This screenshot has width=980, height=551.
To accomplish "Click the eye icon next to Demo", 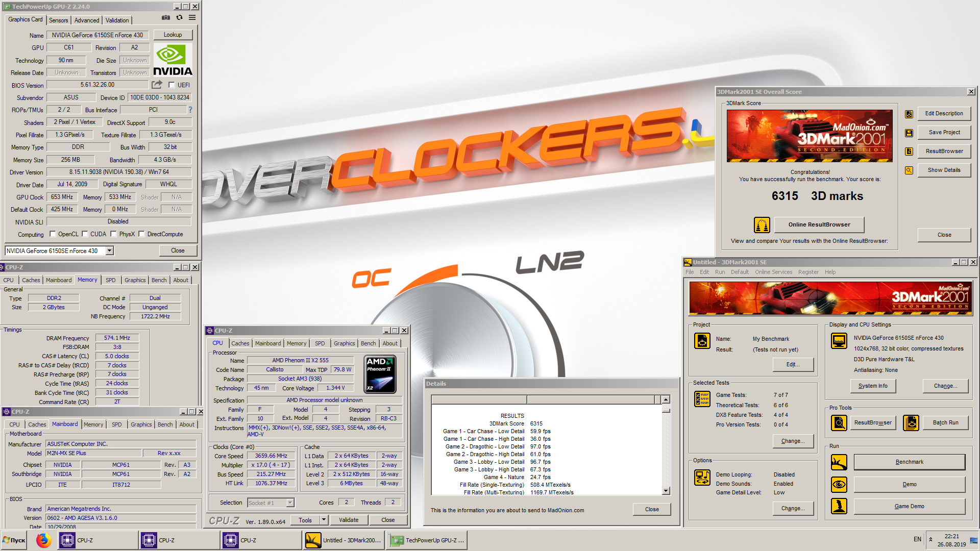I will click(839, 484).
